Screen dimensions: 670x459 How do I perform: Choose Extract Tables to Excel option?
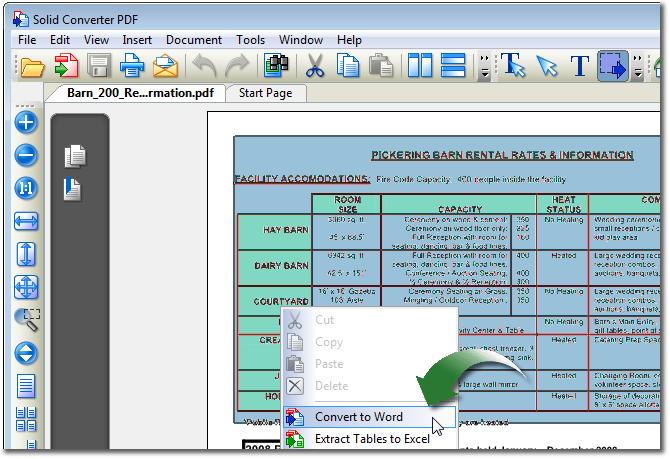pos(371,439)
